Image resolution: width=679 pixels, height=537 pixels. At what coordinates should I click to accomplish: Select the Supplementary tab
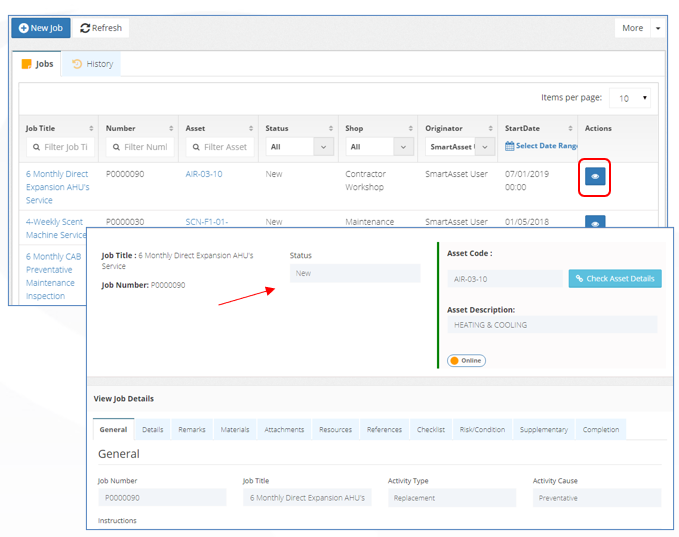click(544, 429)
